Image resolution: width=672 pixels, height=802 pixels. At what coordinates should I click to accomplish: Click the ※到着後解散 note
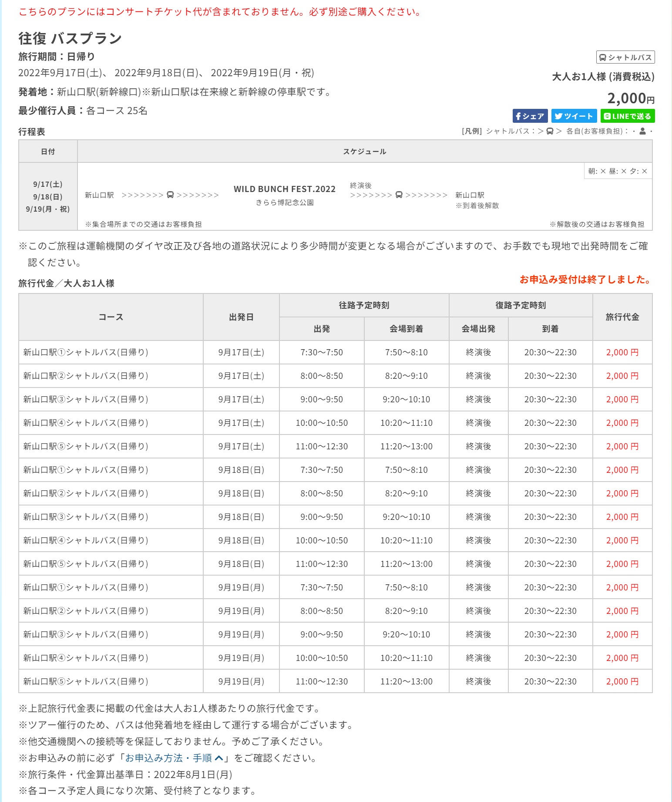(477, 206)
